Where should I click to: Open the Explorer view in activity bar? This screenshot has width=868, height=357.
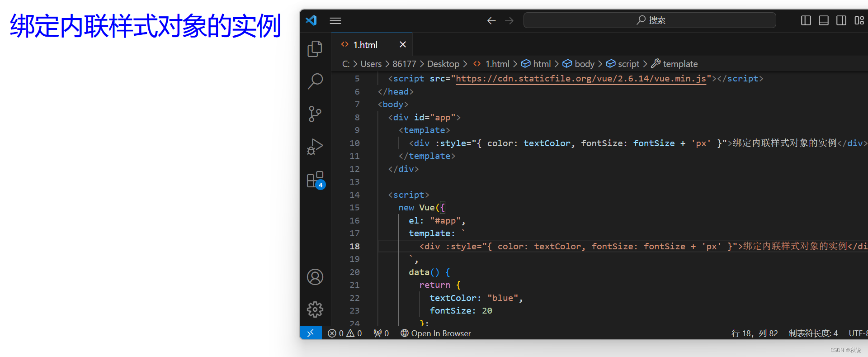pyautogui.click(x=315, y=49)
